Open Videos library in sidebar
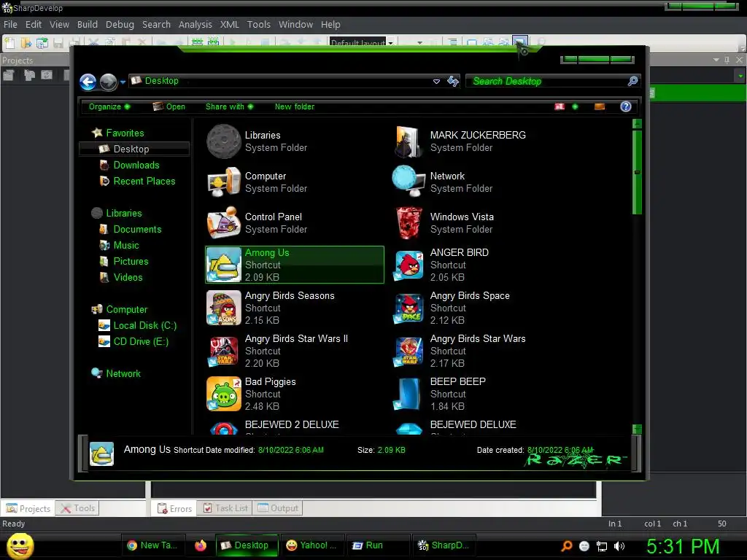The width and height of the screenshot is (747, 560). 128,278
